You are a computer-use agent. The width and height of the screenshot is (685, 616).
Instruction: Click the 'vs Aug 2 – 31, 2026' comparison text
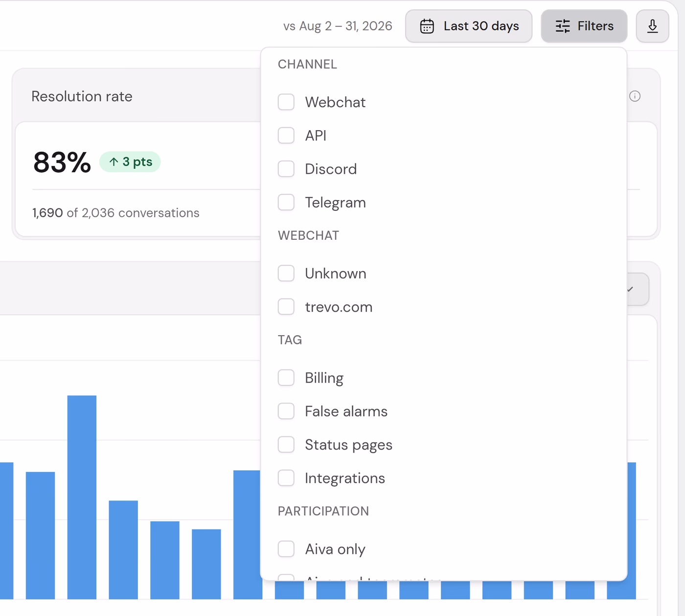coord(338,26)
